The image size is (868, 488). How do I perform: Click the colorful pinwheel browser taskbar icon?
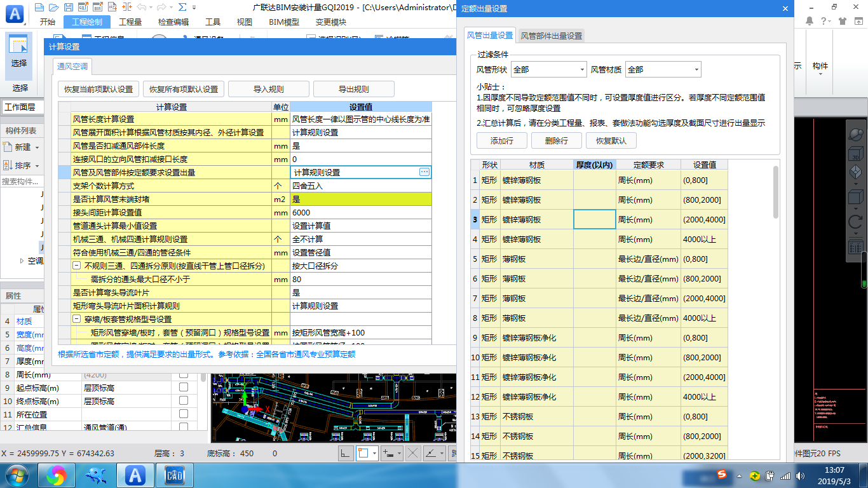click(56, 475)
